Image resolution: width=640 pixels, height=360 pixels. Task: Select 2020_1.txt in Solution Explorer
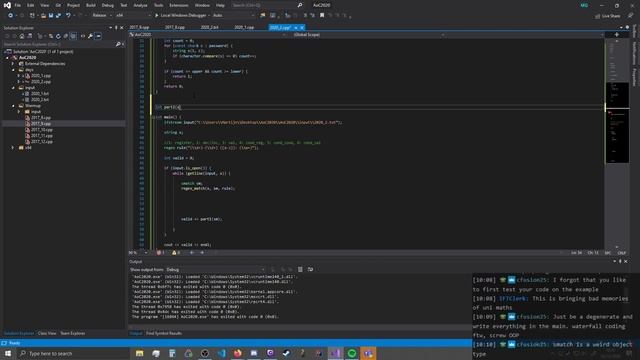(40, 93)
